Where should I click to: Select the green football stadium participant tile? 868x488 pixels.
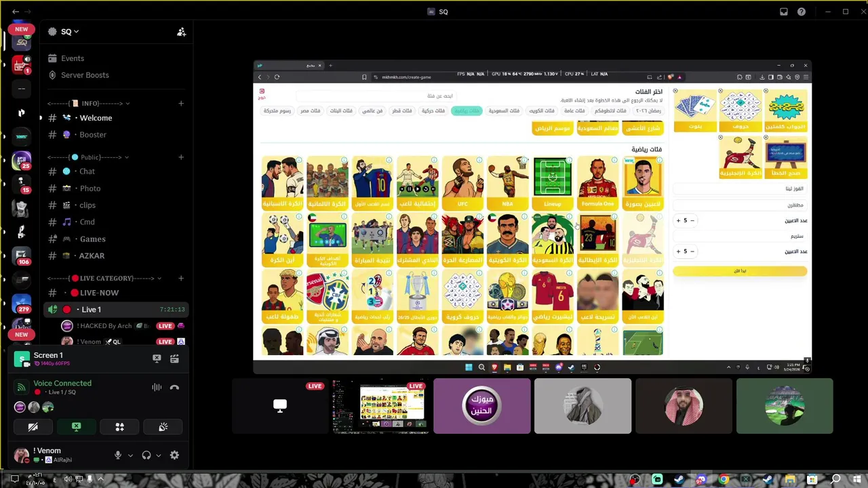(785, 406)
